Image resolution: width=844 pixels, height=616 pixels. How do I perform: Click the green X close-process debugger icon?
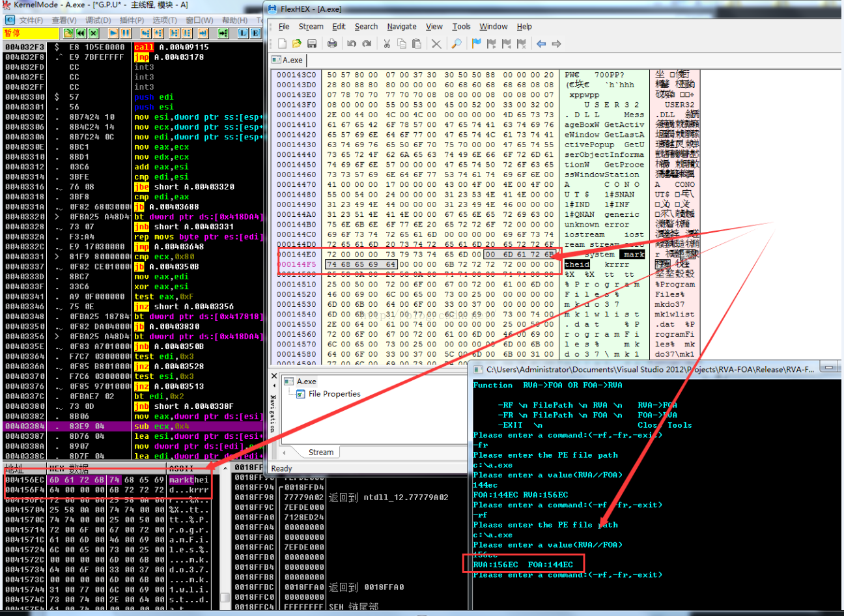click(93, 33)
